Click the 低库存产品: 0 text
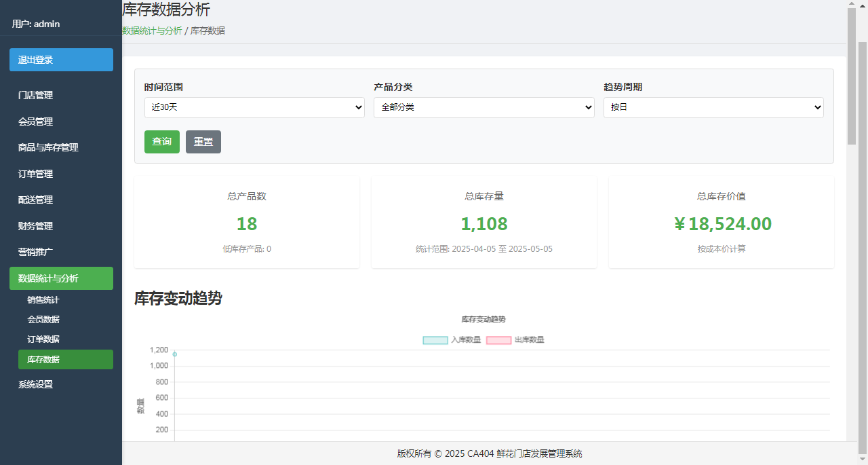Screen dimensions: 868x465 [247, 249]
